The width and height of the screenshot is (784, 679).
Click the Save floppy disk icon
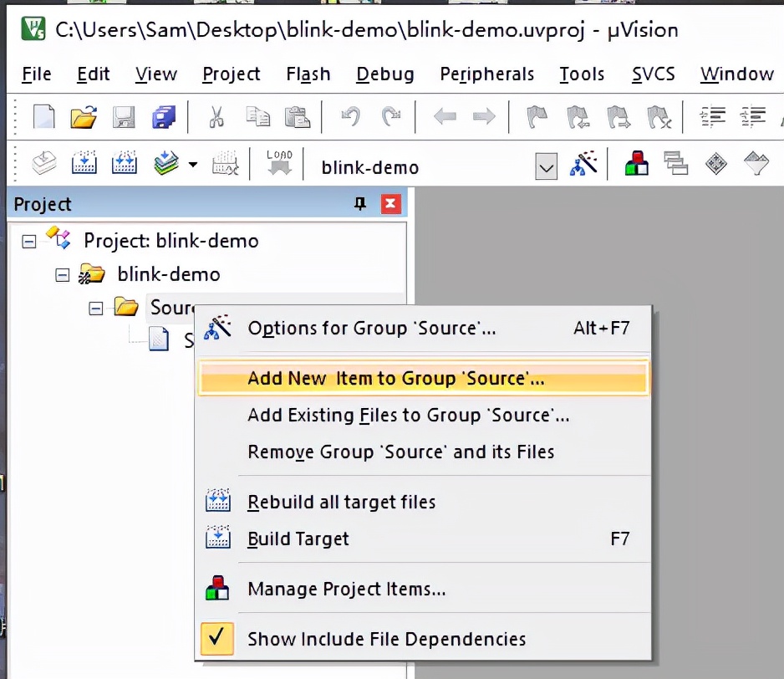point(124,116)
